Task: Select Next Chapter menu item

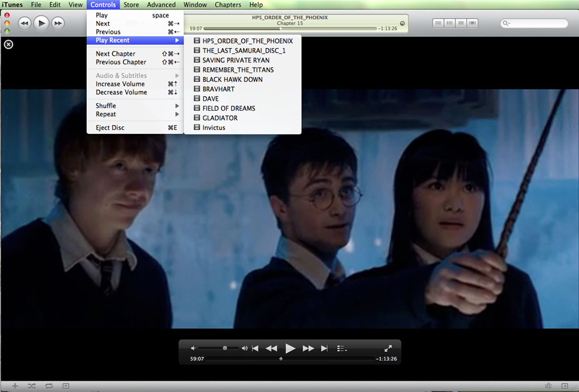Action: tap(135, 54)
